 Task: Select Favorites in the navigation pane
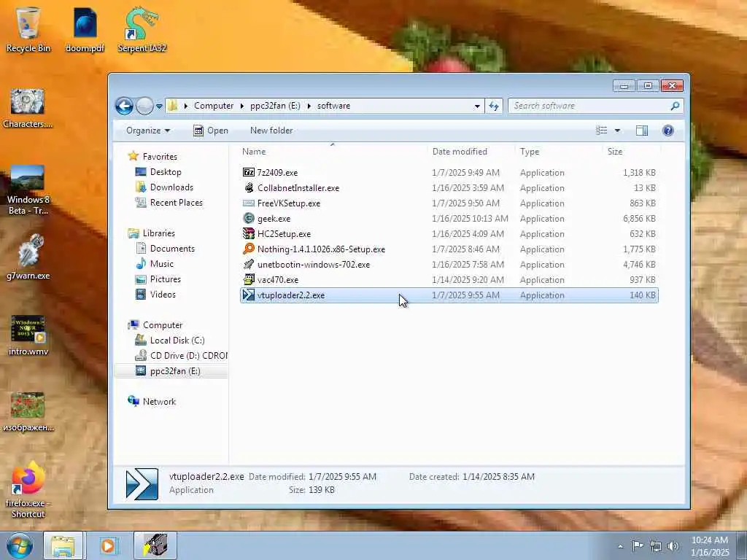pyautogui.click(x=160, y=156)
